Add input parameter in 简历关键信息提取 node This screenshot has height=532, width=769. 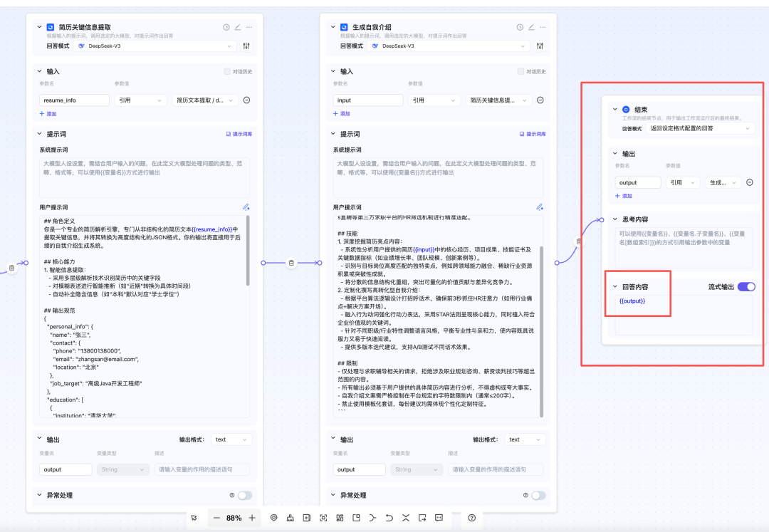(48, 114)
